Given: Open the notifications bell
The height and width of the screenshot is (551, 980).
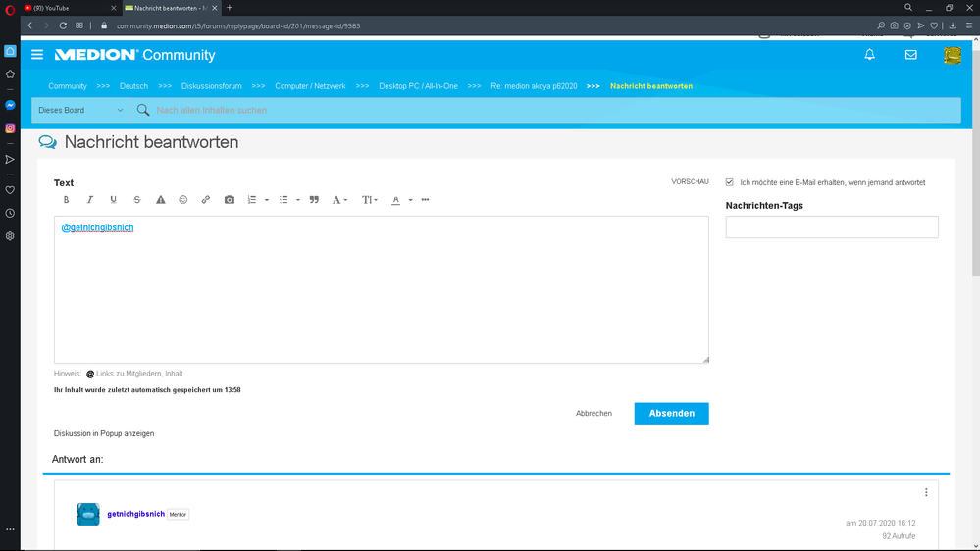Looking at the screenshot, I should (869, 55).
